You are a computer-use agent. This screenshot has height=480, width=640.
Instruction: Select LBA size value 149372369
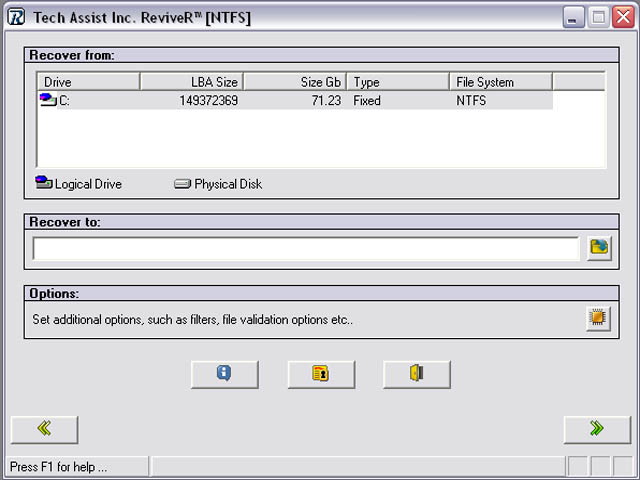point(209,100)
